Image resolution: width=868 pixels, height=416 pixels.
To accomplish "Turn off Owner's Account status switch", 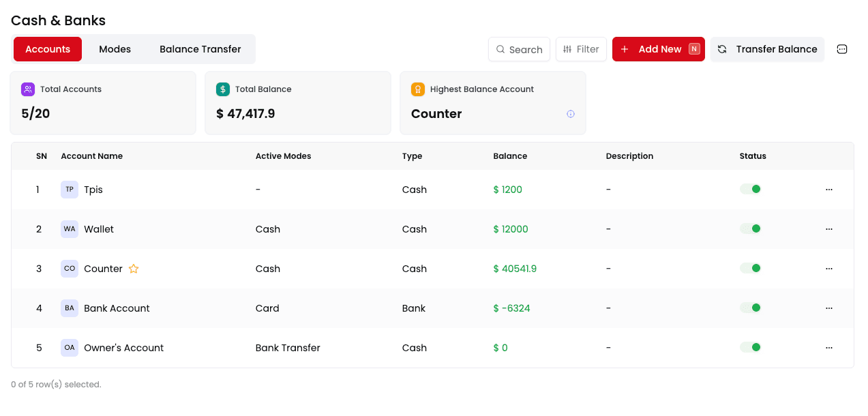I will [x=750, y=347].
